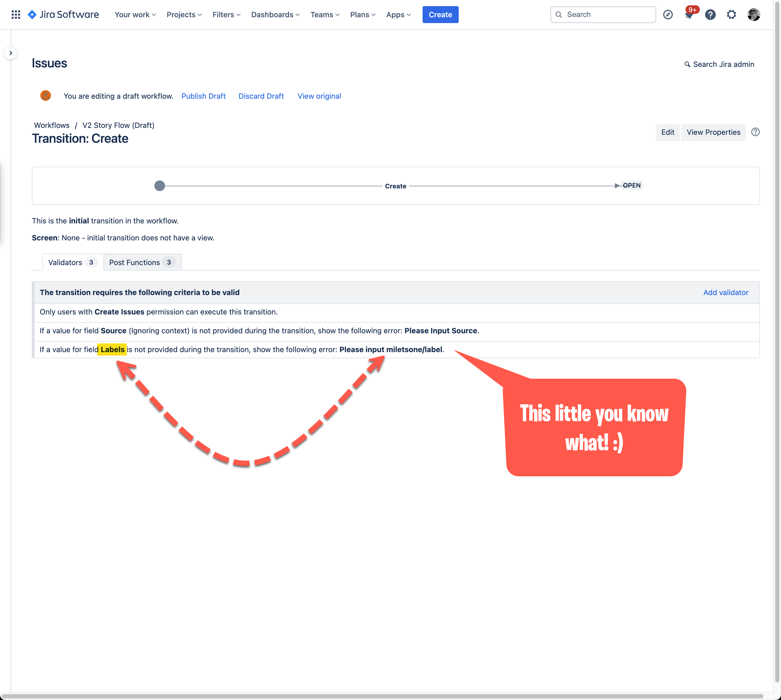781x700 pixels.
Task: Select the Validators tab
Action: click(72, 262)
